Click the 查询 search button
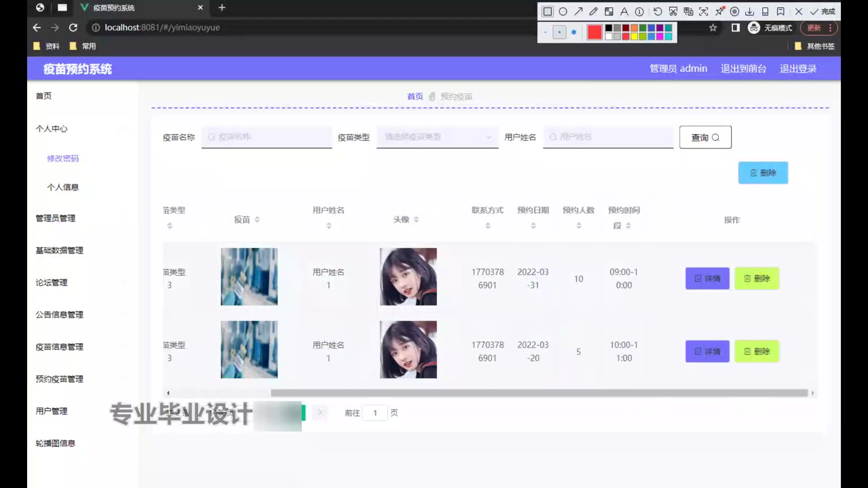 tap(705, 137)
